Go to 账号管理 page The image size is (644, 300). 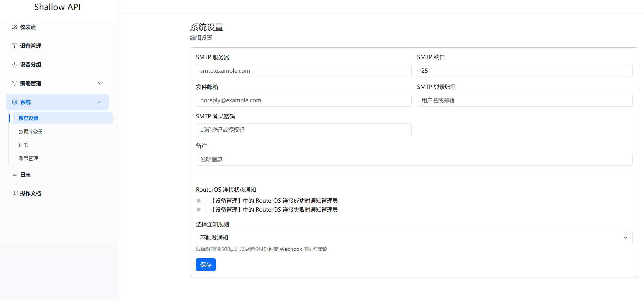coord(28,158)
